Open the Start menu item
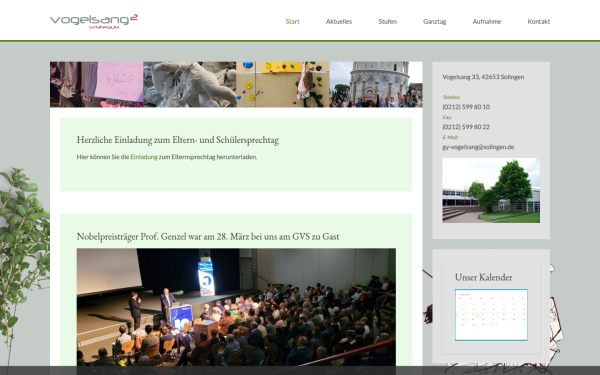 click(x=292, y=22)
